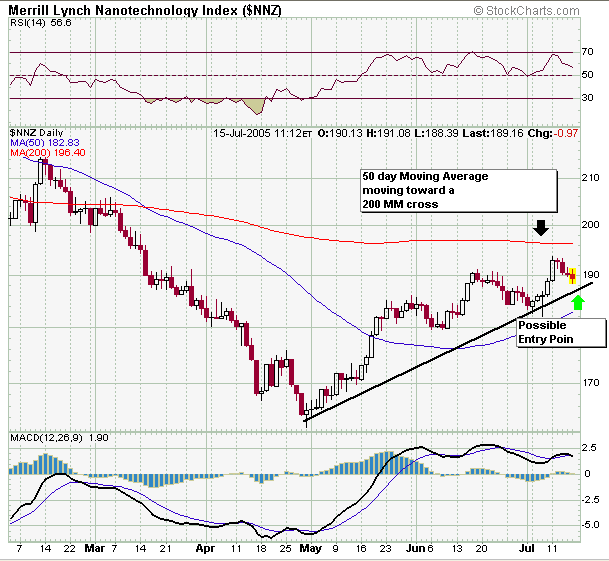
Task: Click the Jun month label on date axis
Action: pyautogui.click(x=415, y=548)
